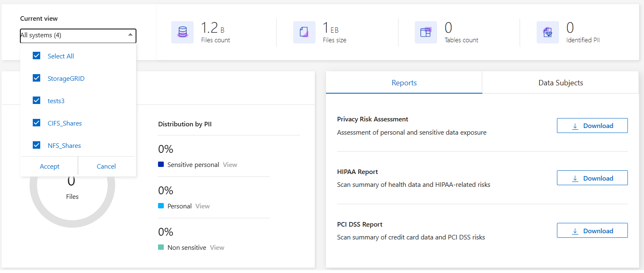Click the Non sensitive teal color swatch

tap(161, 247)
